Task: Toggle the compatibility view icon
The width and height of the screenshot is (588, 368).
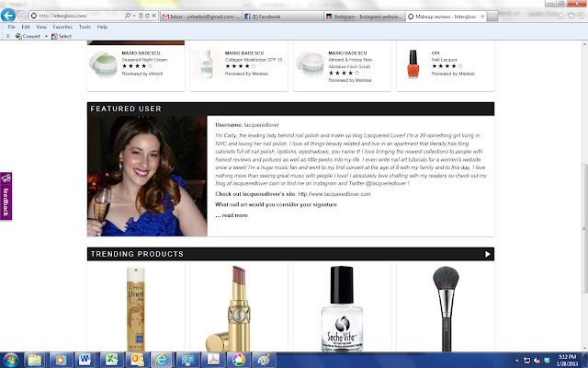Action: (141, 16)
